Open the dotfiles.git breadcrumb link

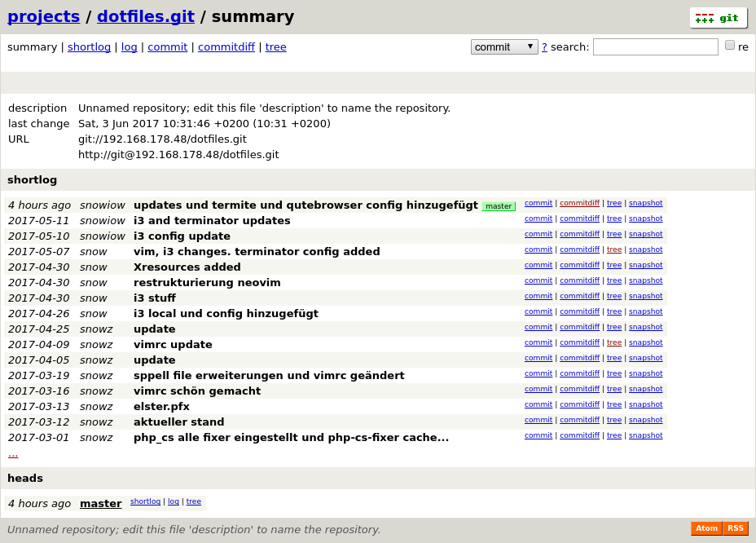tap(146, 16)
